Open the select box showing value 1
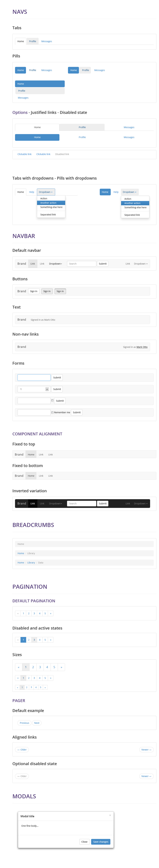This screenshot has width=159, height=868. point(34,389)
